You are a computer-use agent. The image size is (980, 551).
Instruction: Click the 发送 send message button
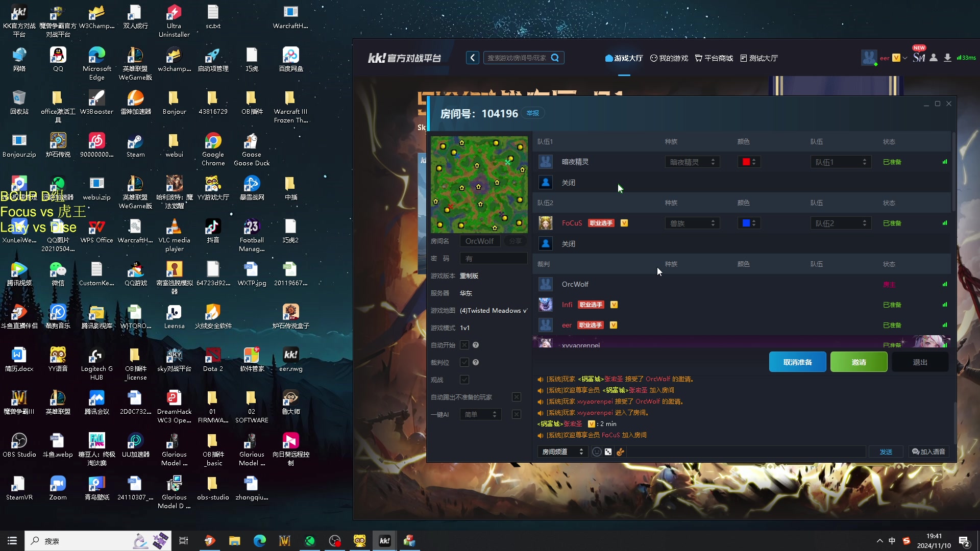pyautogui.click(x=886, y=452)
